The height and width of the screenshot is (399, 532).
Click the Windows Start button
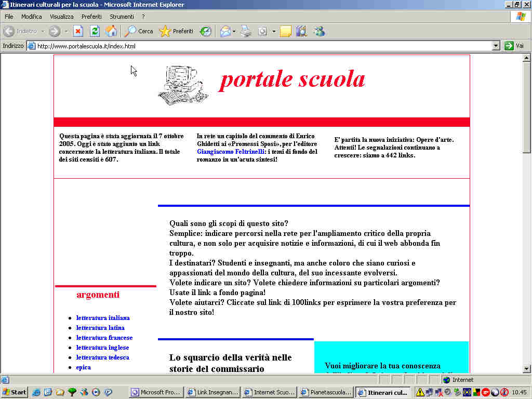[x=14, y=392]
